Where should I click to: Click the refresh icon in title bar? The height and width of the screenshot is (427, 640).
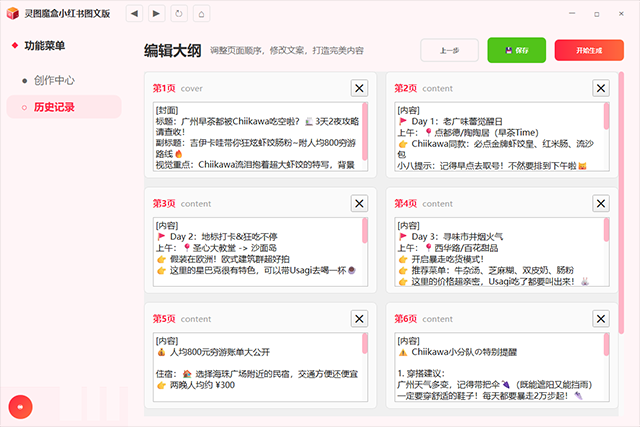(x=179, y=13)
